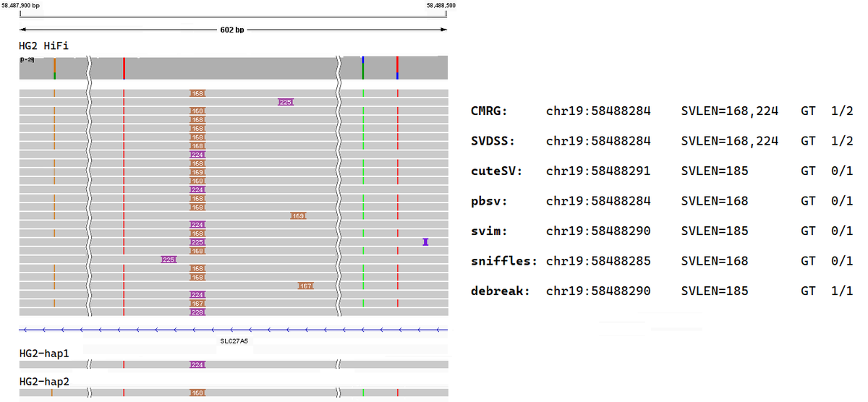Click the 0/1 genotype in cuteSV row
The height and width of the screenshot is (402, 868).
point(843,171)
